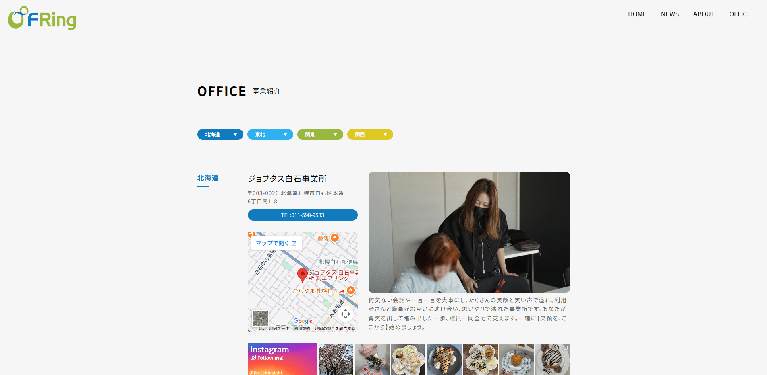Open the orange dessert on blue plate photo
The image size is (767, 375).
click(x=517, y=359)
